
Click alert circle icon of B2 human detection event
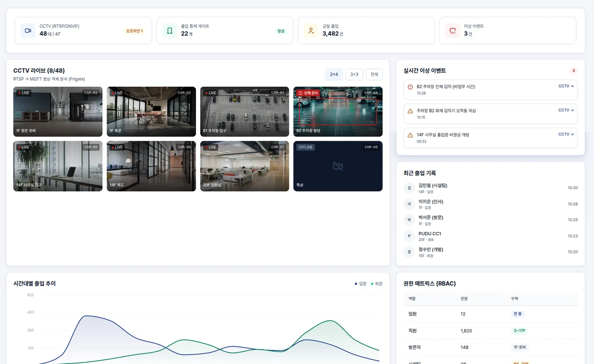(410, 87)
